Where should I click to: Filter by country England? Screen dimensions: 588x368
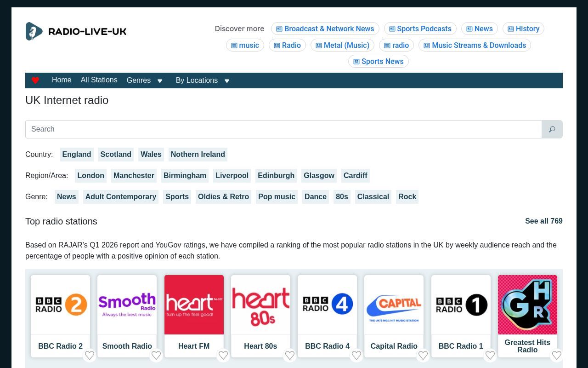[x=77, y=155]
